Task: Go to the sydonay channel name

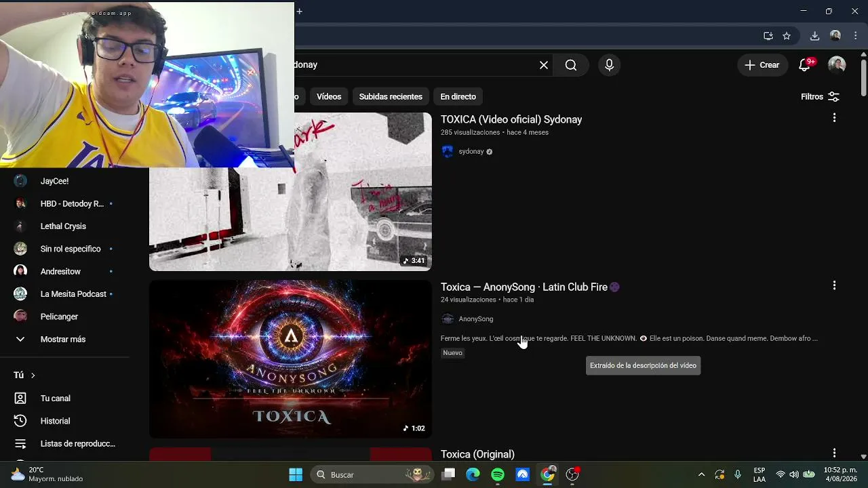Action: click(471, 152)
